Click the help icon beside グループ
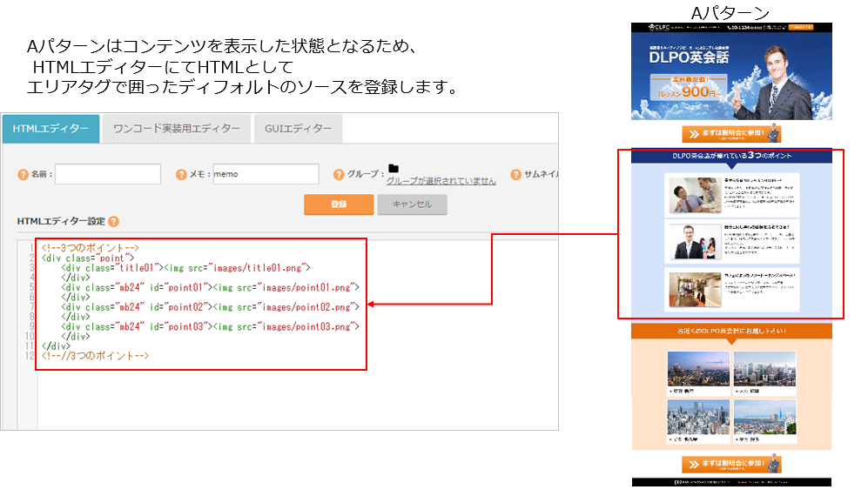Image resolution: width=868 pixels, height=503 pixels. 339,174
